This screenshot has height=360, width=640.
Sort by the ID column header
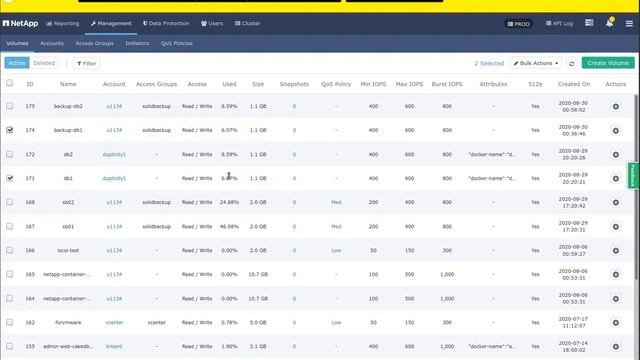pos(30,84)
